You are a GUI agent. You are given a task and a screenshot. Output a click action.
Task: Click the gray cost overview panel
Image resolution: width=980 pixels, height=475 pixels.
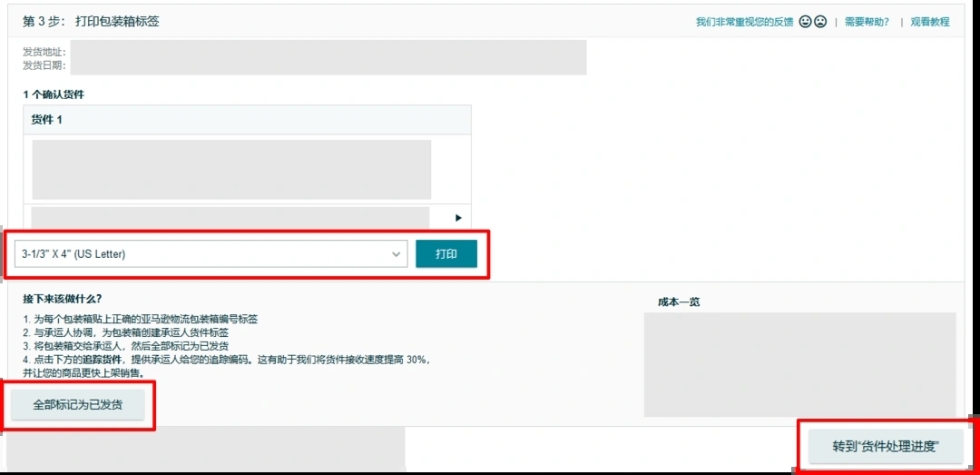pos(799,364)
